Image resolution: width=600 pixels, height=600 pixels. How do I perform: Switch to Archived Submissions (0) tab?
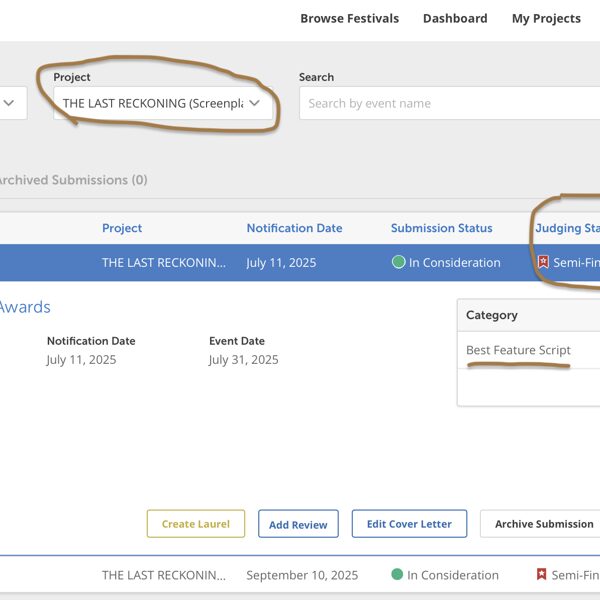click(70, 180)
